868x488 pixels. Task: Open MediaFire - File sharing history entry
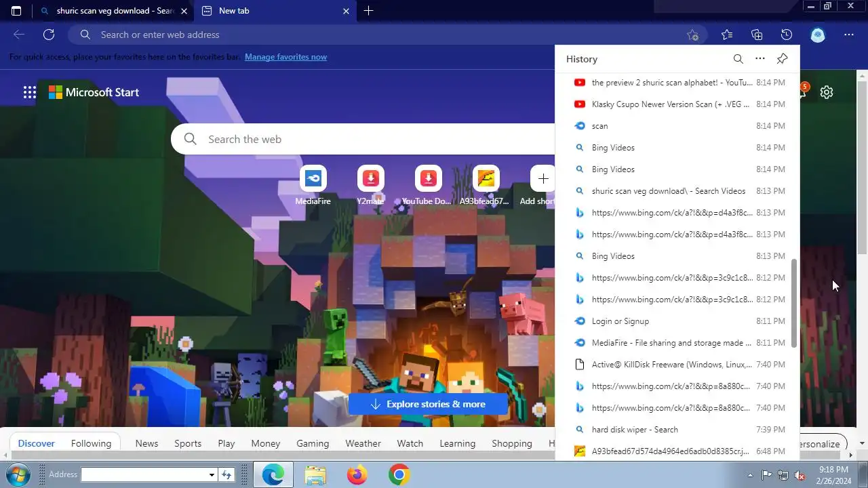pyautogui.click(x=678, y=343)
